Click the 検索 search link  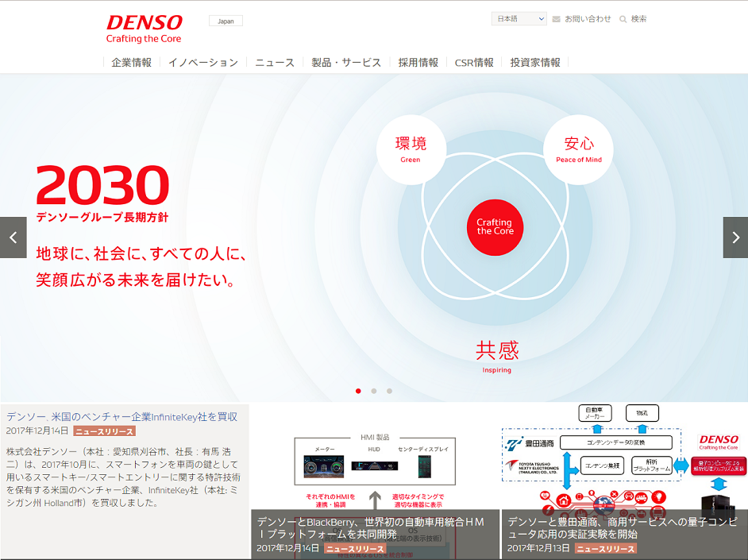coord(638,19)
